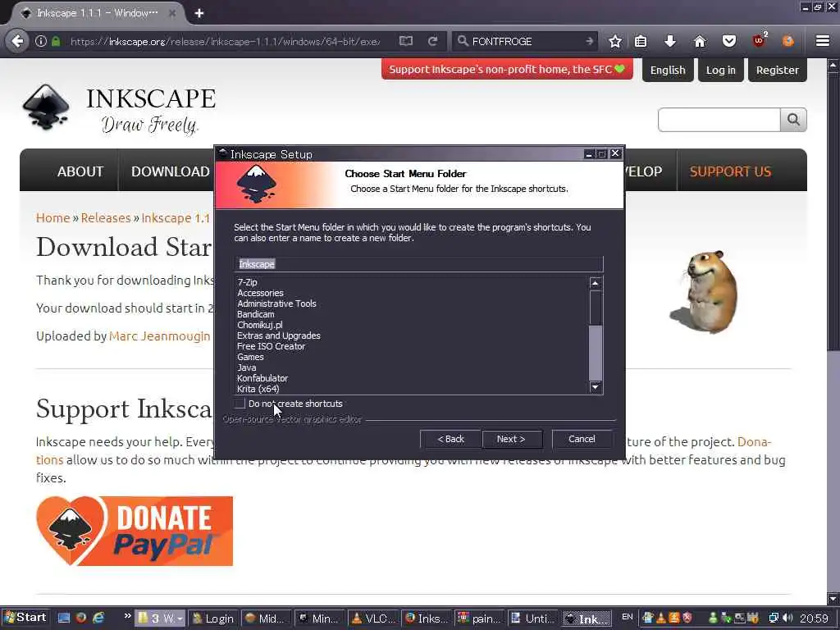Select Free ISO Creator folder
840x630 pixels.
(271, 346)
